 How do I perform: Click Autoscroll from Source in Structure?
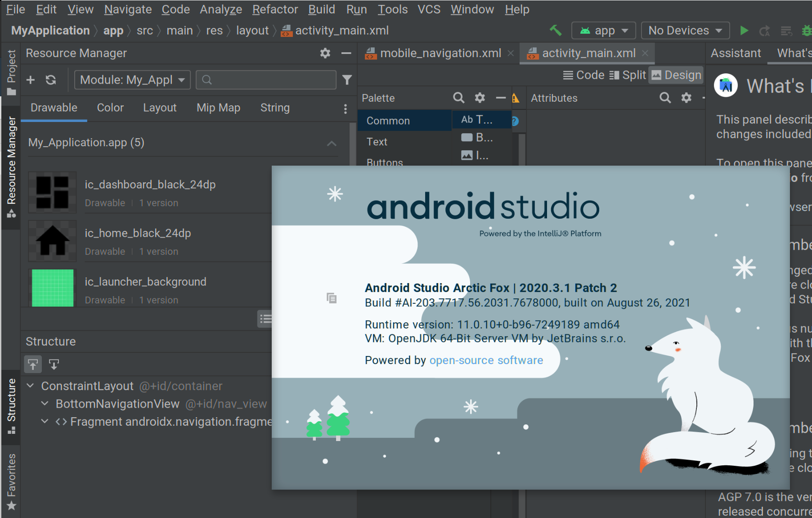pyautogui.click(x=54, y=364)
